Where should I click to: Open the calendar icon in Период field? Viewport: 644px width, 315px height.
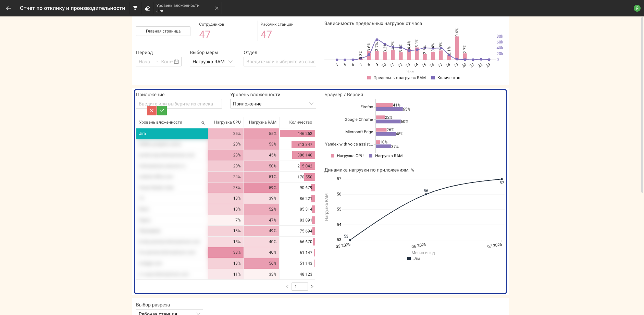pos(176,62)
